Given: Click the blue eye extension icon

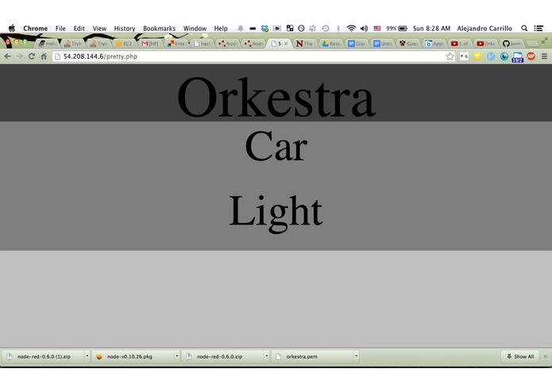Looking at the screenshot, I should [504, 56].
